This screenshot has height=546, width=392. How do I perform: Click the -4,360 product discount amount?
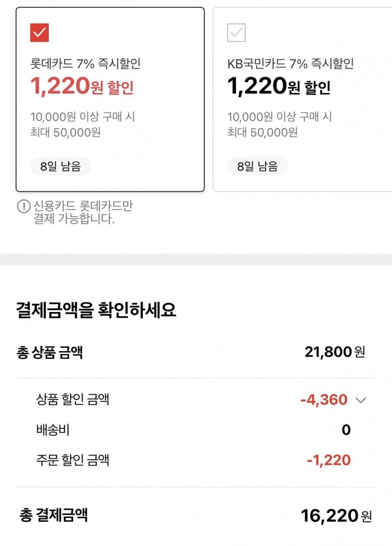(x=324, y=400)
